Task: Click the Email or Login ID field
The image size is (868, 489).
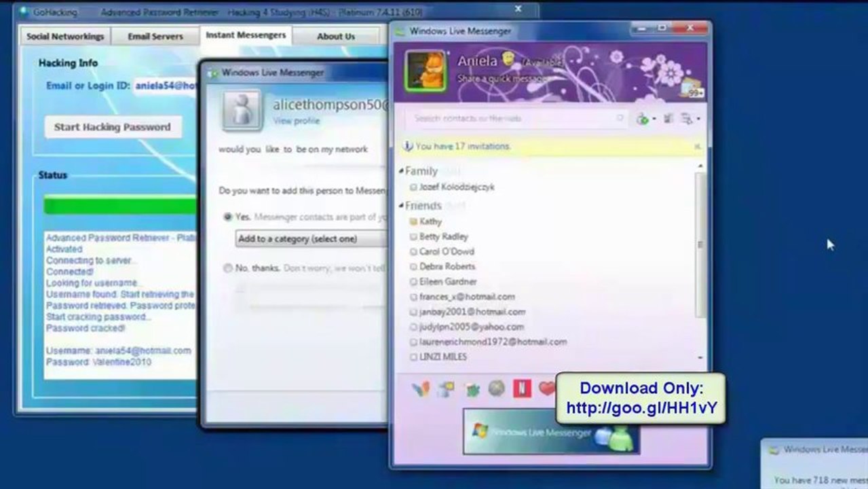Action: click(x=165, y=86)
